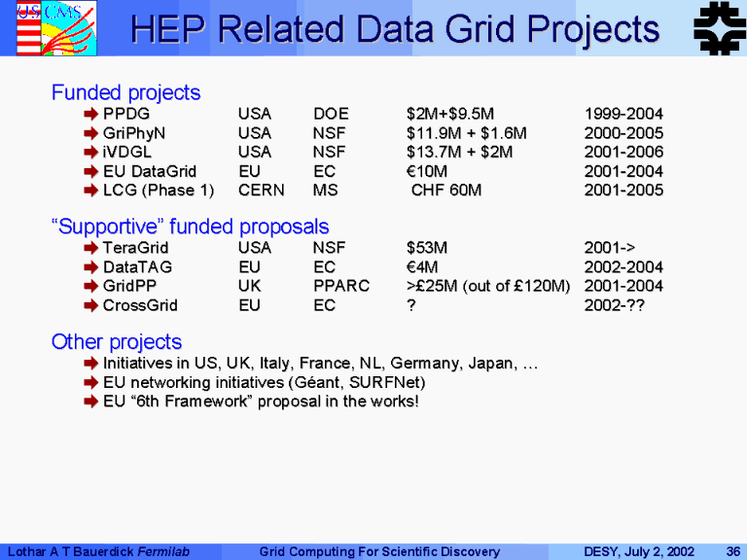Click the iVDGL project name

coord(127,153)
